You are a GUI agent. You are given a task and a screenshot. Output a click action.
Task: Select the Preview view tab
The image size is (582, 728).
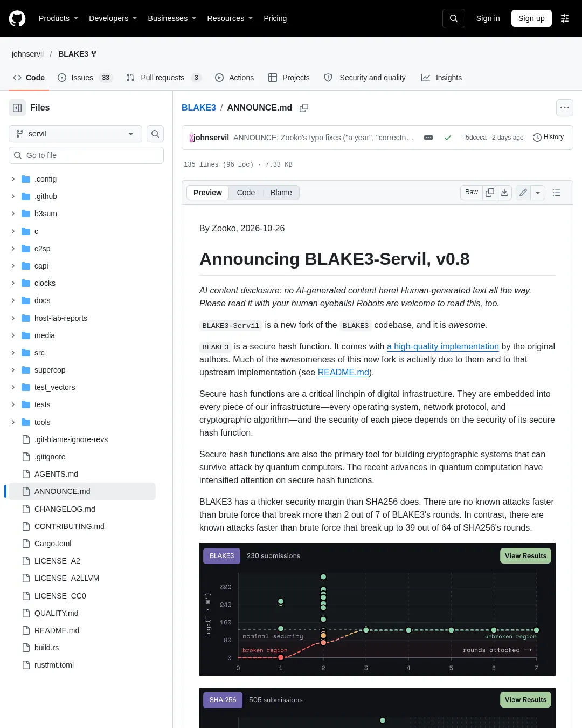(x=207, y=193)
